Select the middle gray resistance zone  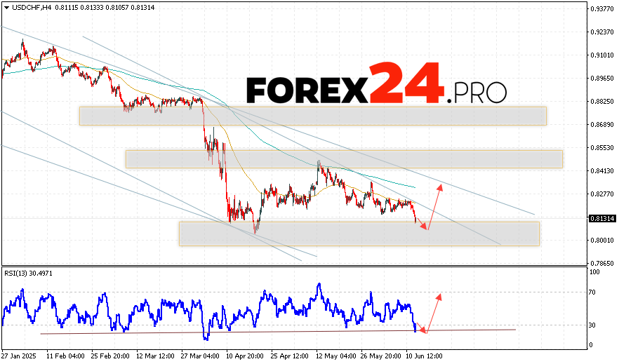[x=344, y=159]
